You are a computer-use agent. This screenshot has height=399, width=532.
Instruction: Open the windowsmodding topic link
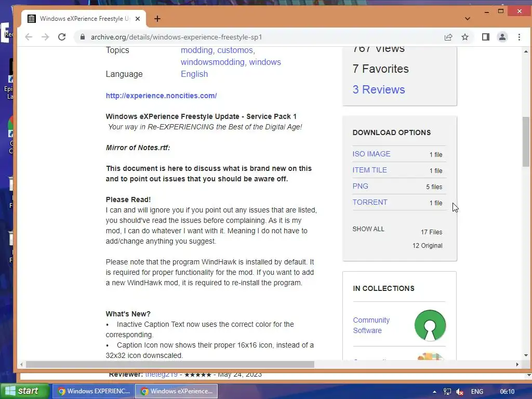coord(212,62)
